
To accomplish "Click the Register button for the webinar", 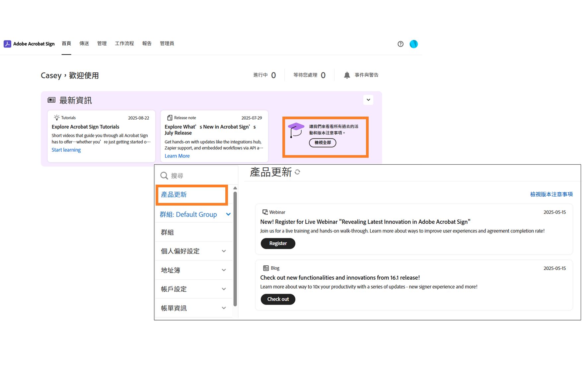I will pyautogui.click(x=278, y=243).
